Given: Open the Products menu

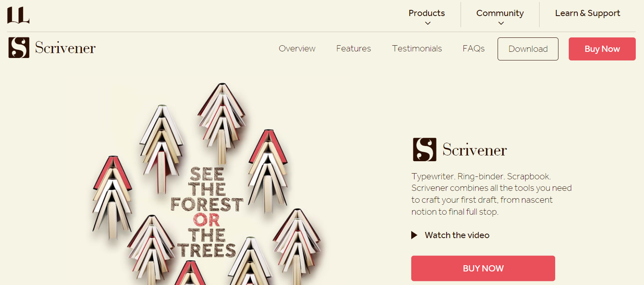Looking at the screenshot, I should pos(427,13).
